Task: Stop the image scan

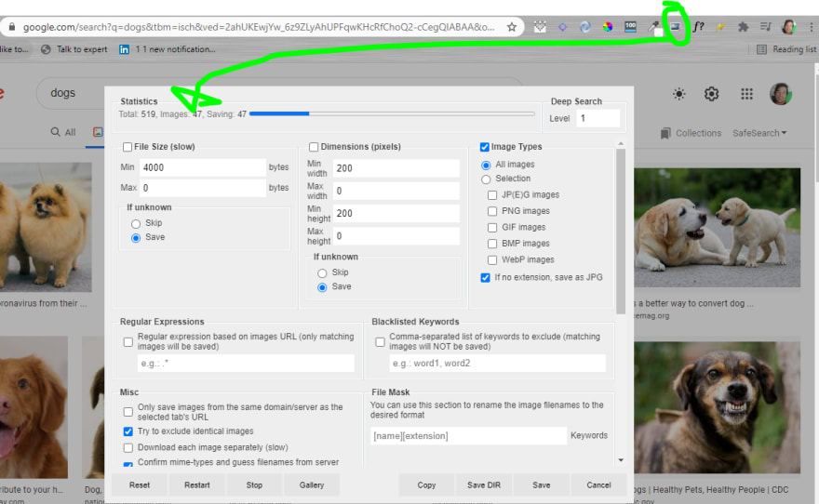Action: pyautogui.click(x=254, y=485)
